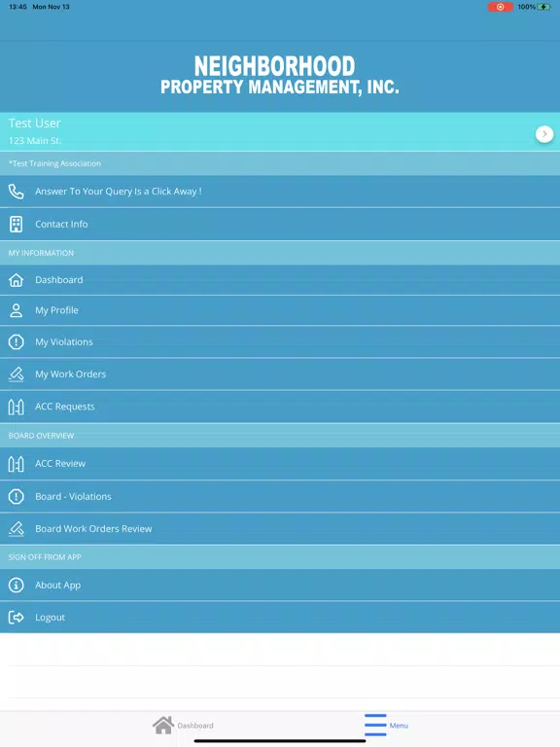Viewport: 560px width, 747px height.
Task: Open the ACC Review menu entry
Action: (x=280, y=464)
